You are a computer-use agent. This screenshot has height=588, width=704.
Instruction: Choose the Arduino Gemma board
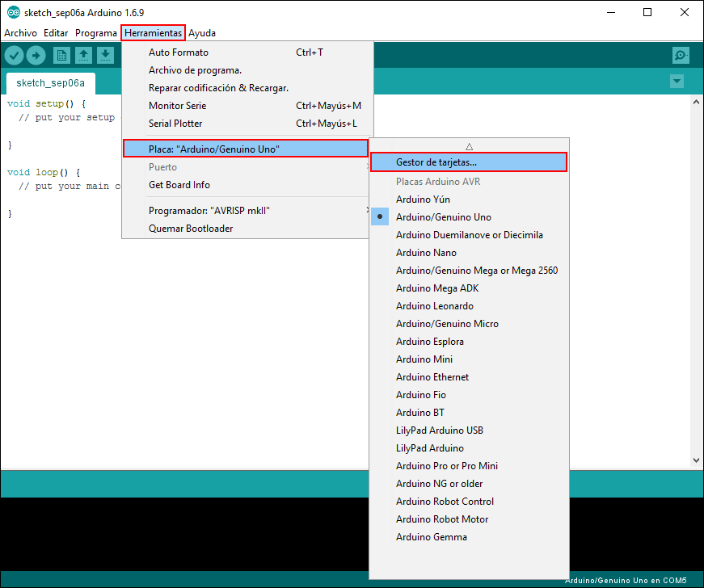pyautogui.click(x=470, y=537)
